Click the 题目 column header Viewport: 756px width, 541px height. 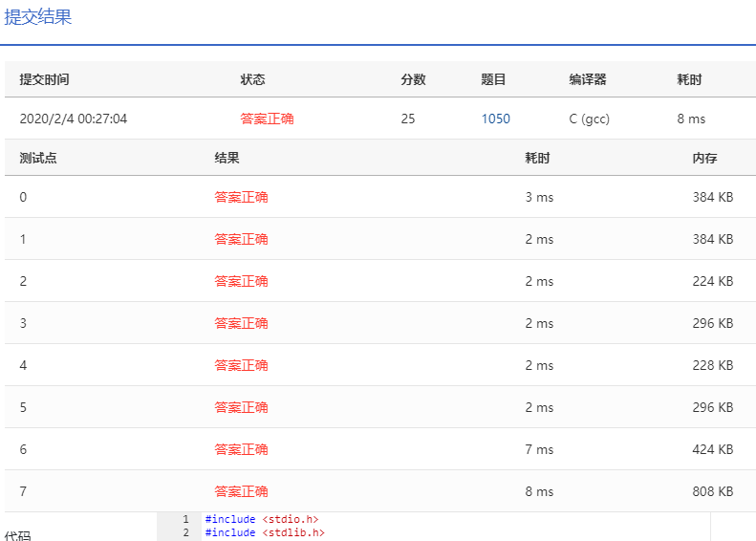click(x=493, y=79)
